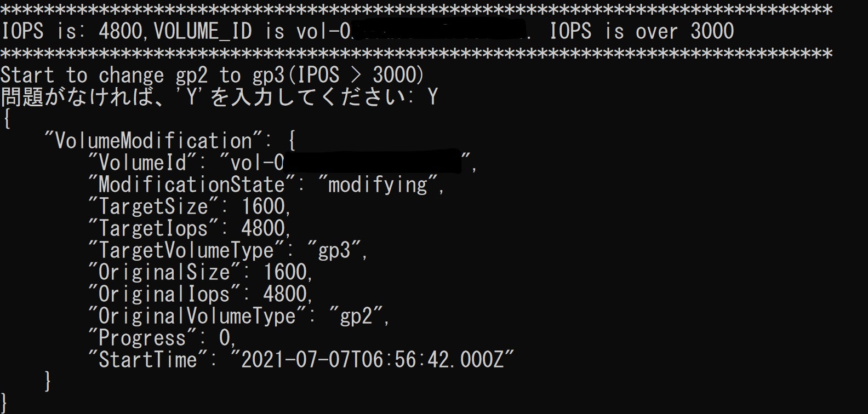The image size is (868, 414).
Task: Click the "gp3" target volume type value
Action: (334, 250)
